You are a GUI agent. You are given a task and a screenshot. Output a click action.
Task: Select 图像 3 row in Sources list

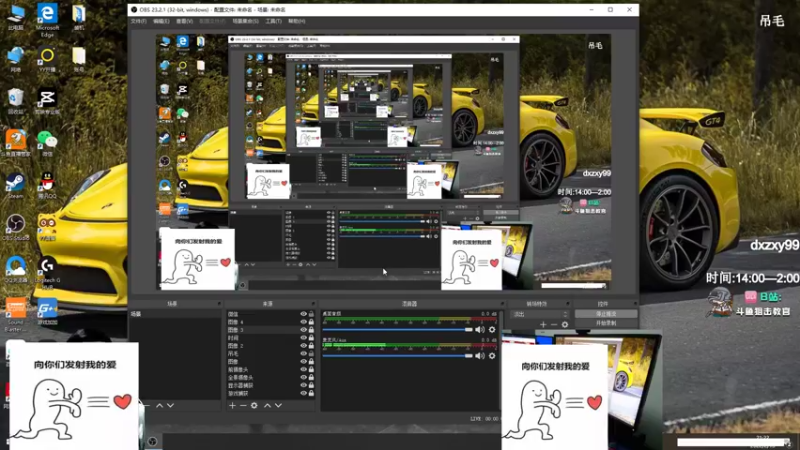pos(270,330)
